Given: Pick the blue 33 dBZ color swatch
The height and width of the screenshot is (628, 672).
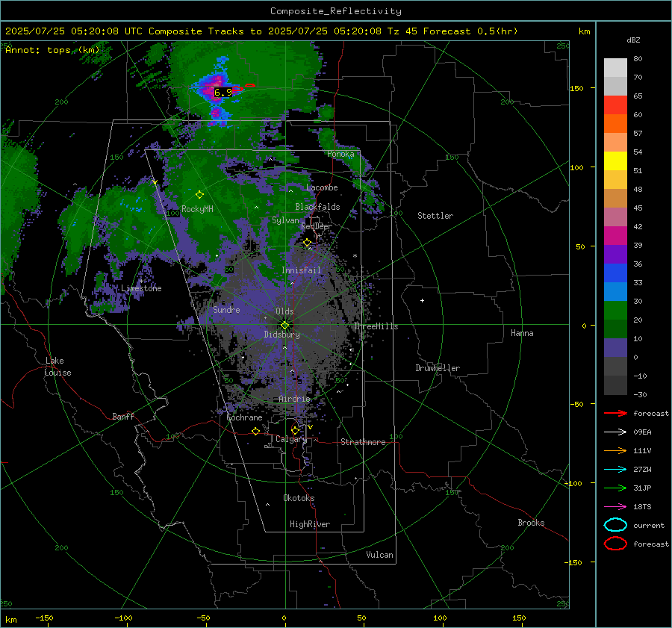Looking at the screenshot, I should coord(615,273).
